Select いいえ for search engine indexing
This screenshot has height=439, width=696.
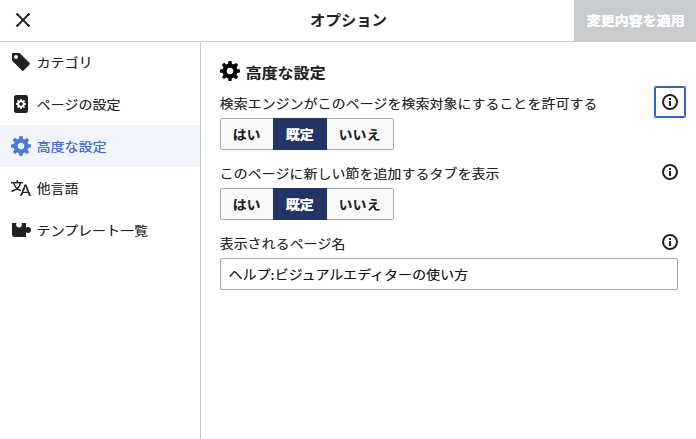(360, 134)
